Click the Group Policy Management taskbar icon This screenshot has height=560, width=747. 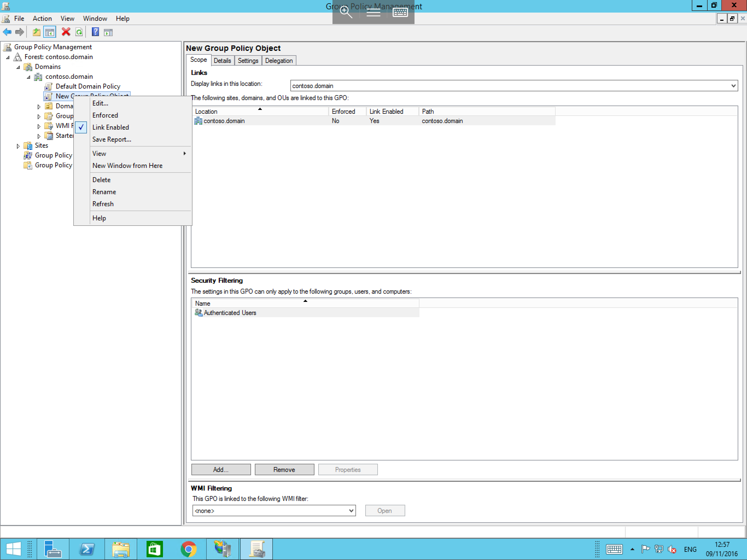(256, 549)
